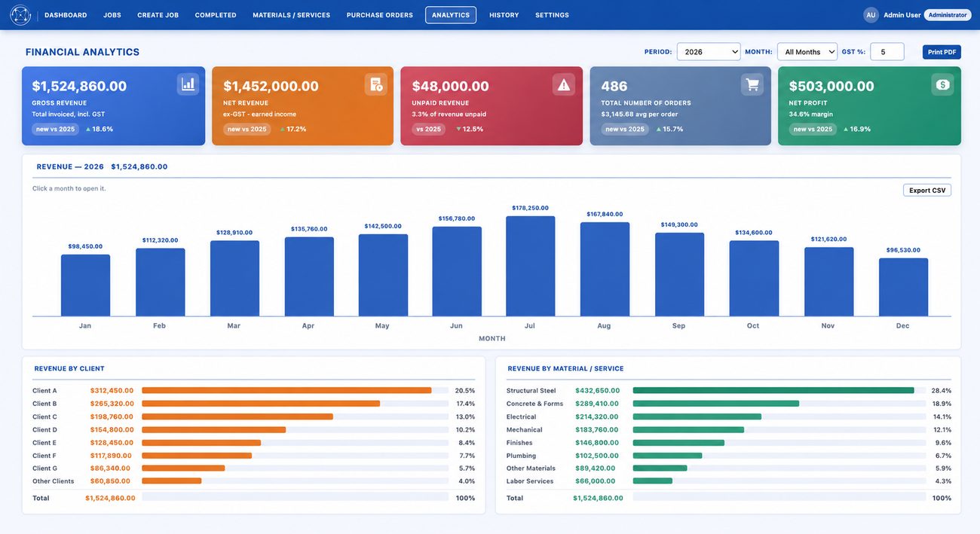Click the 18.6% change indicator on Gross Revenue
The image size is (980, 534).
100,130
